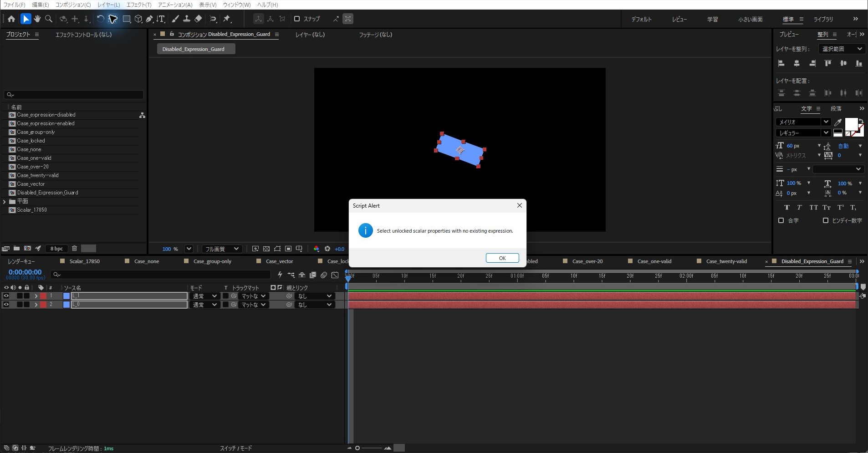The width and height of the screenshot is (868, 453).
Task: Click align left edges icon
Action: [x=781, y=64]
